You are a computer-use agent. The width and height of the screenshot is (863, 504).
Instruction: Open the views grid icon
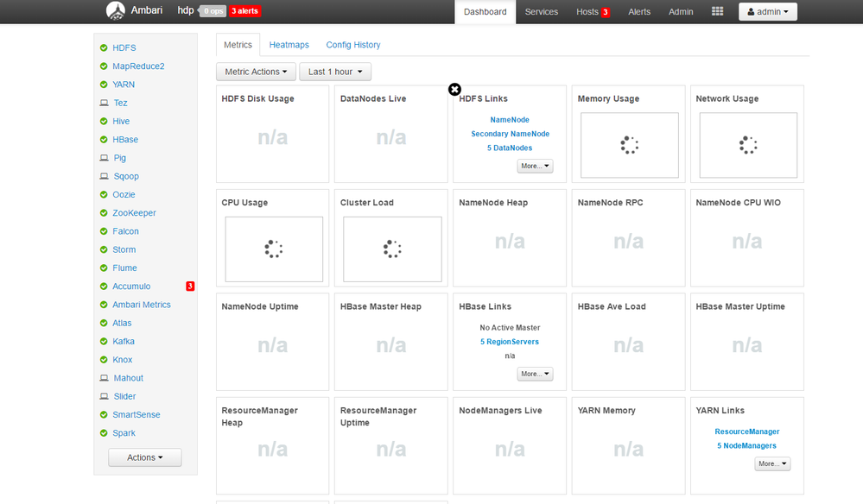click(x=717, y=11)
